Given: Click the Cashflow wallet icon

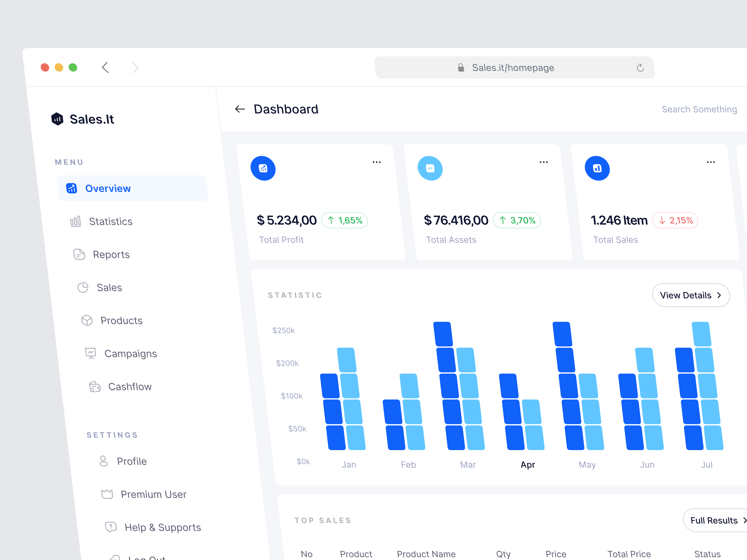Looking at the screenshot, I should point(95,386).
